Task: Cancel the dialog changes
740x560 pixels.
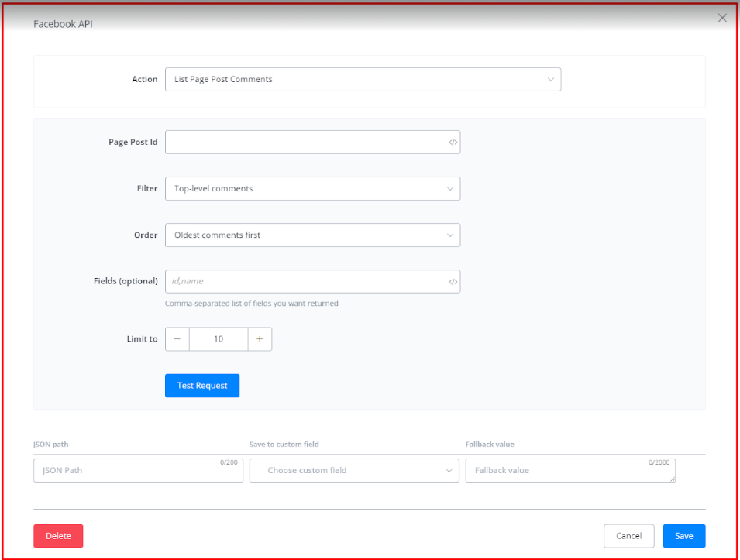Action: [628, 536]
